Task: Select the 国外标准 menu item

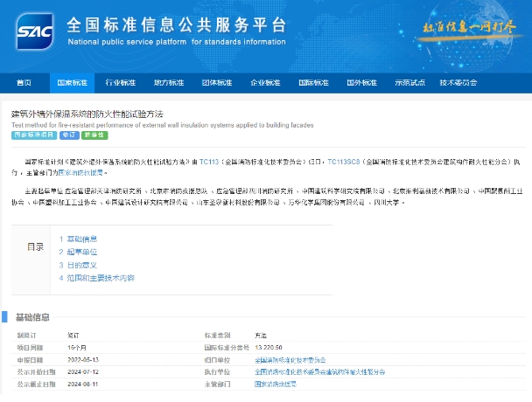Action: coord(360,83)
